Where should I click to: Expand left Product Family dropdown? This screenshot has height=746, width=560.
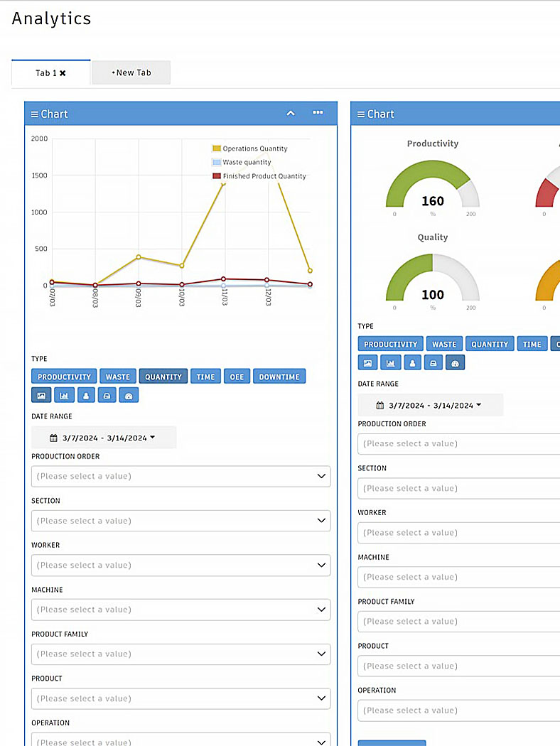point(181,654)
